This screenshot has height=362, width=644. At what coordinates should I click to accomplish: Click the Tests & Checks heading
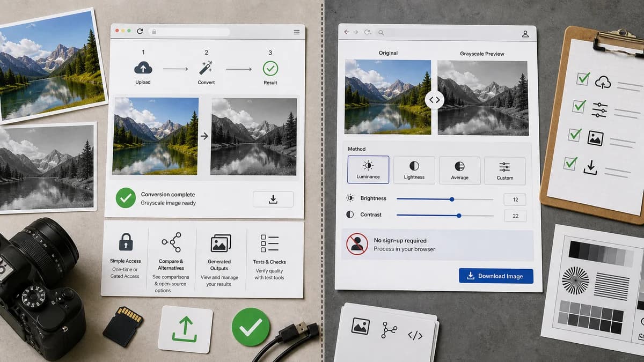(269, 262)
